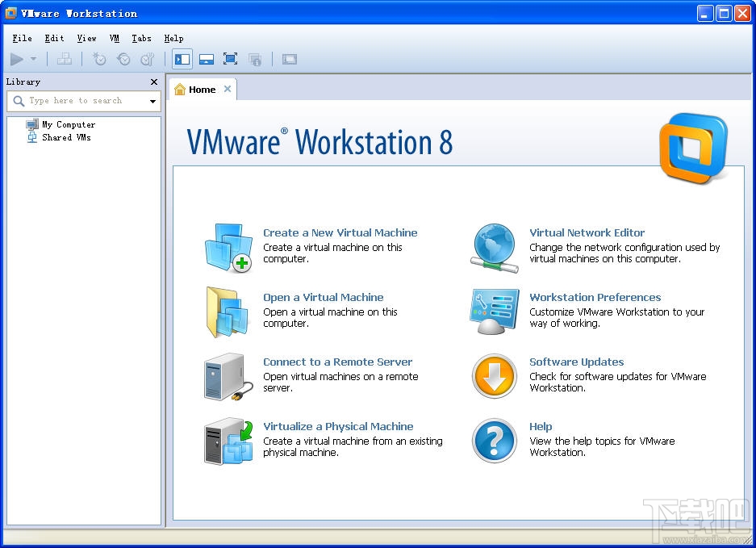
Task: Click the Help question mark icon
Action: point(495,441)
